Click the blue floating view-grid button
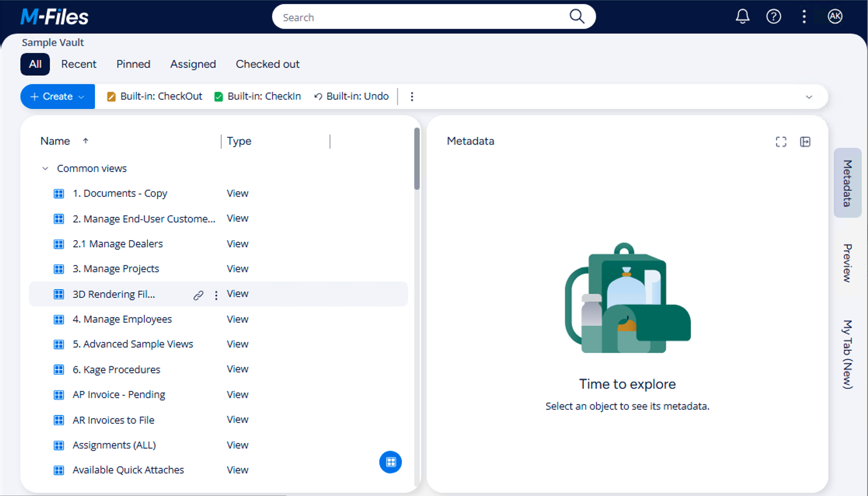 (390, 462)
